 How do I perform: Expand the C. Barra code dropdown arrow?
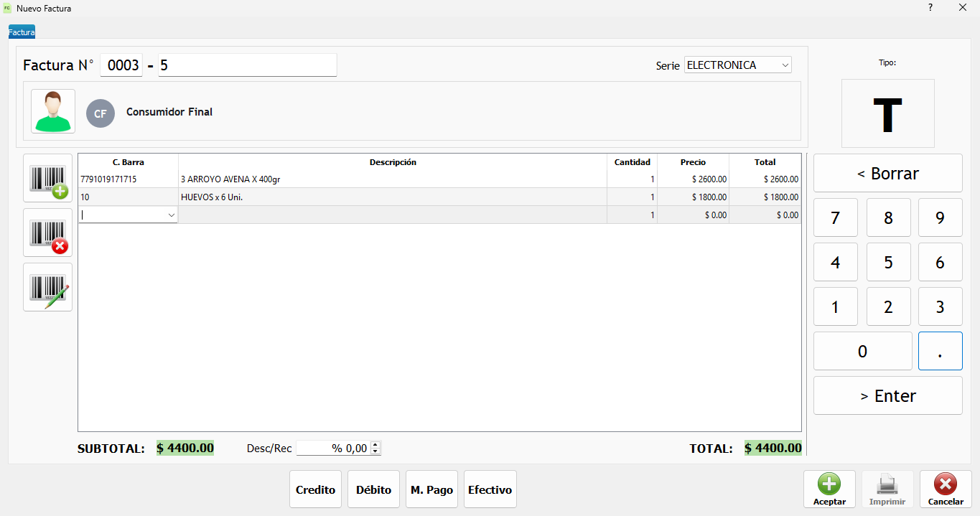click(x=172, y=215)
